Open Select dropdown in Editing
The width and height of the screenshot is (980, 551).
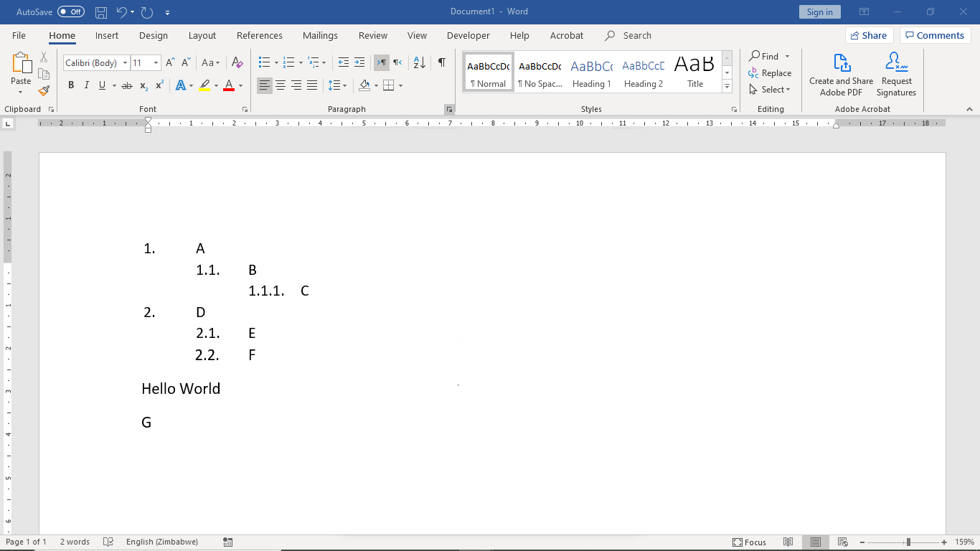pyautogui.click(x=769, y=90)
